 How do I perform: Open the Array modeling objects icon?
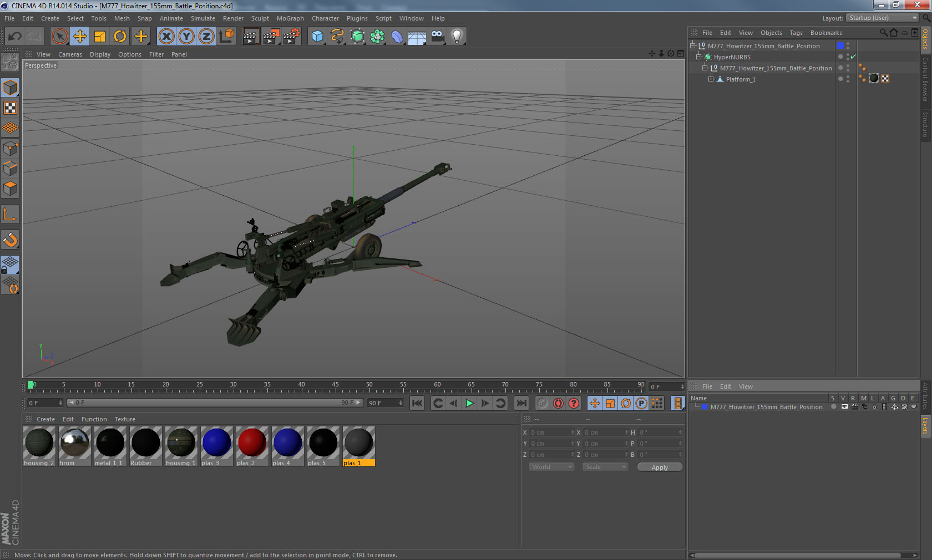coord(377,37)
